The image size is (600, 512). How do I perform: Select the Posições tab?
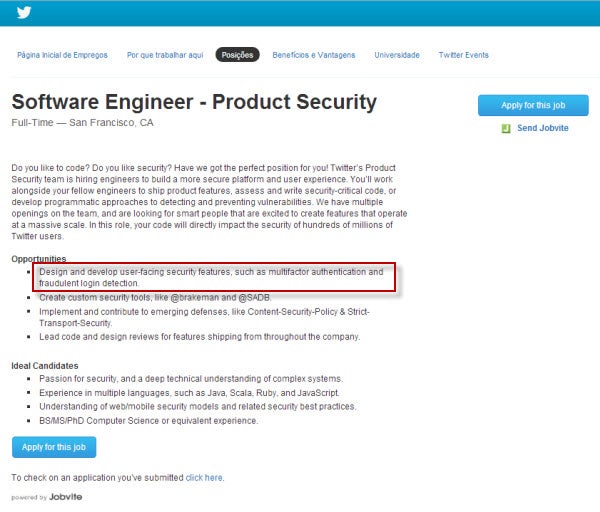point(237,55)
